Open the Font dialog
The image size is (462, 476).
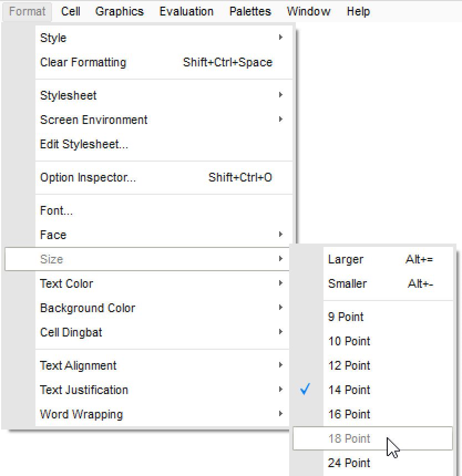coord(57,210)
